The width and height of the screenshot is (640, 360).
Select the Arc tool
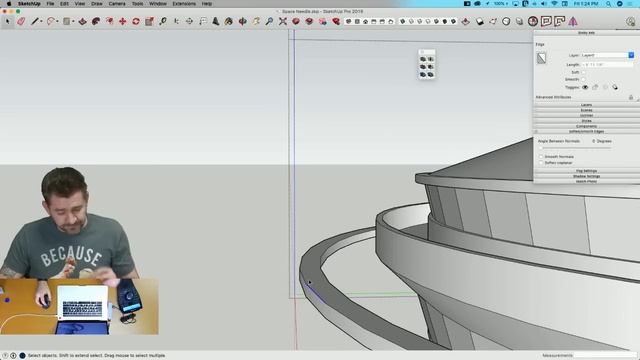click(51, 21)
